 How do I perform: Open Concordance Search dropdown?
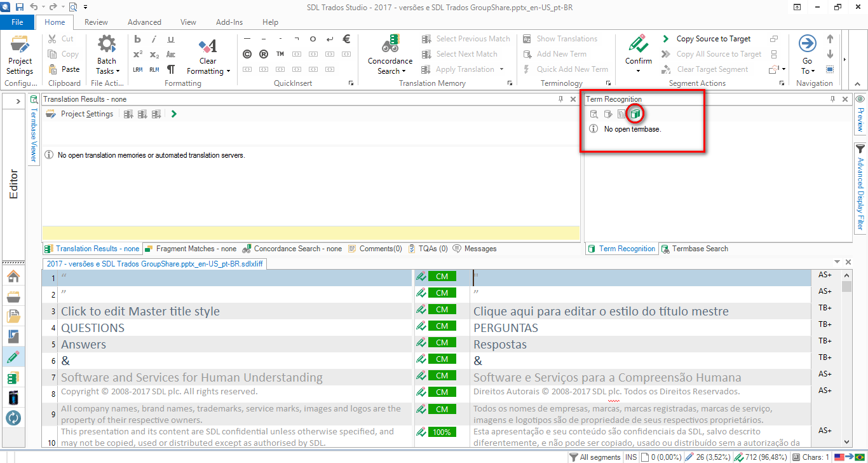(390, 55)
